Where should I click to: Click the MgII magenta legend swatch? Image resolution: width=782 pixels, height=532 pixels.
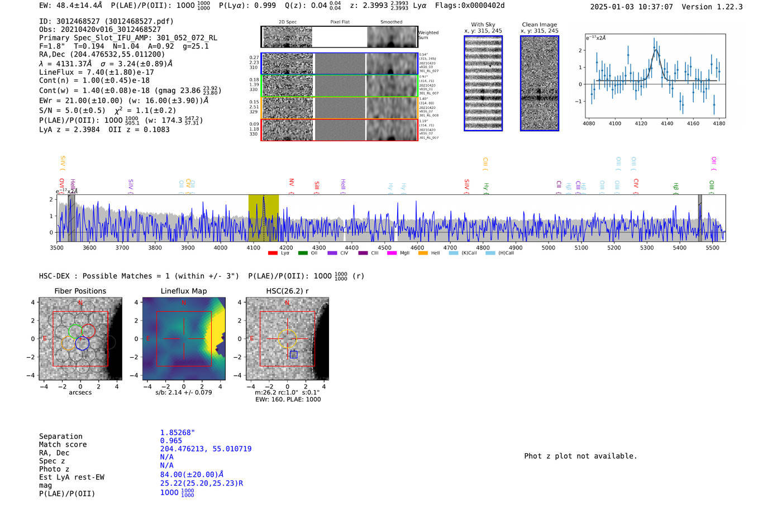pyautogui.click(x=392, y=253)
